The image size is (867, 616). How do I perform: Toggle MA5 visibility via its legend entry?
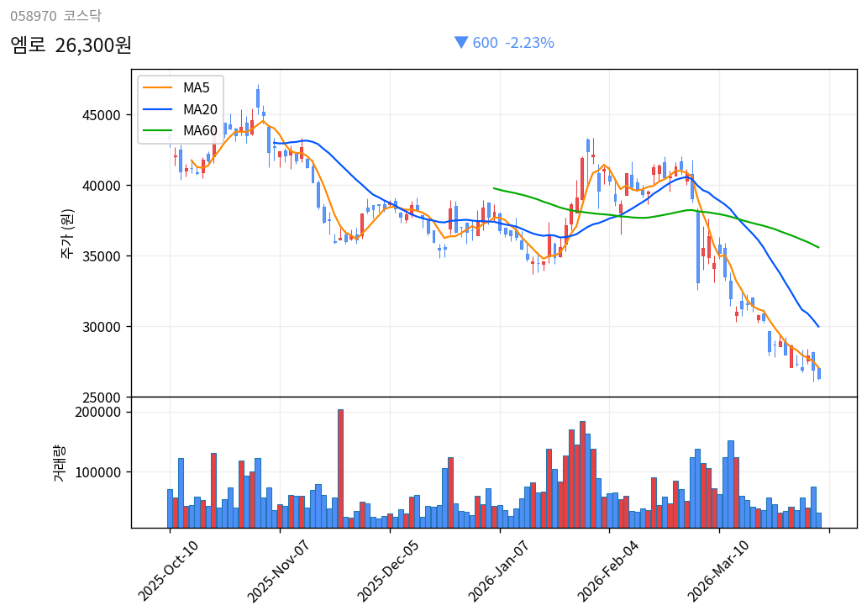[x=195, y=87]
